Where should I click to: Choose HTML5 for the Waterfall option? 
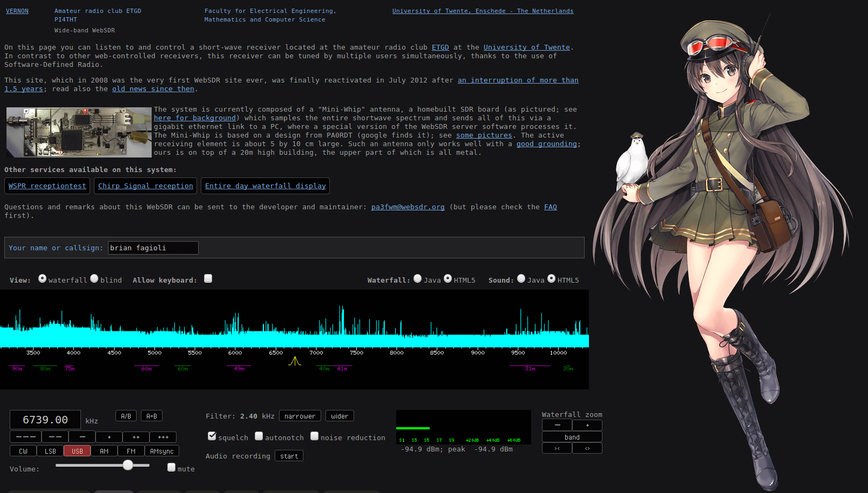click(x=448, y=278)
